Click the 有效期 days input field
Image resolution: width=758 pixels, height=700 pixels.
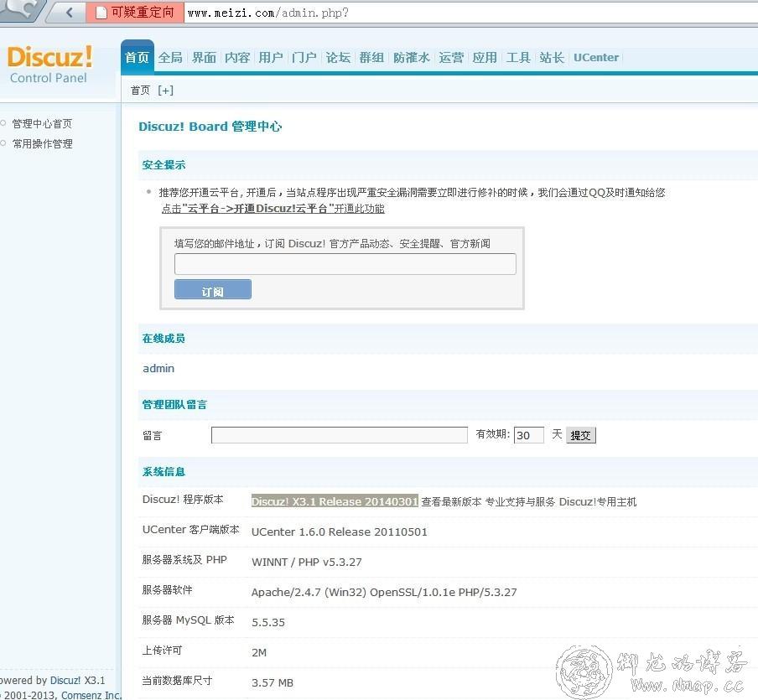529,435
